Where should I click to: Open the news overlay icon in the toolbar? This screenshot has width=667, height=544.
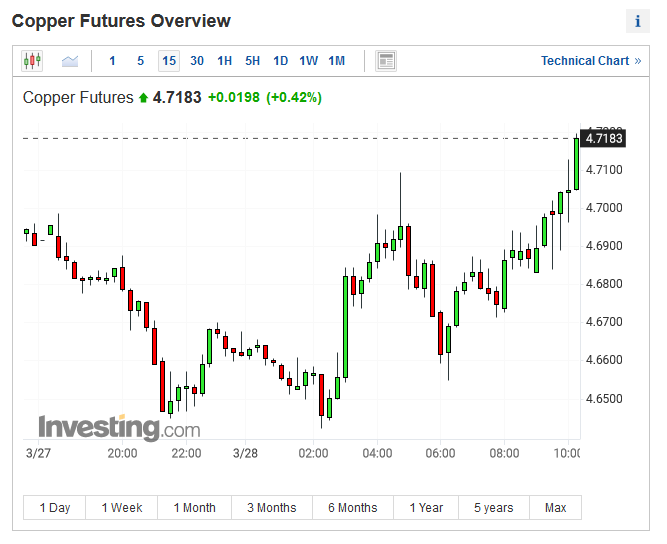386,61
